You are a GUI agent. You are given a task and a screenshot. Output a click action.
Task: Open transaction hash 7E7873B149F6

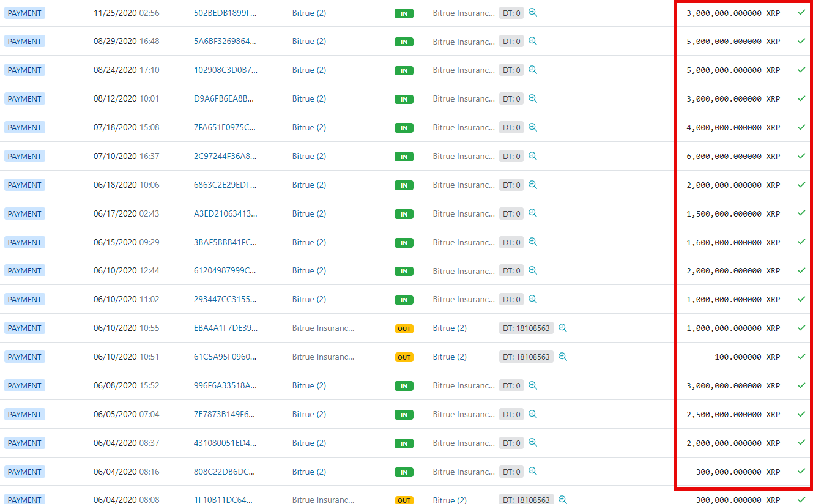tap(225, 415)
